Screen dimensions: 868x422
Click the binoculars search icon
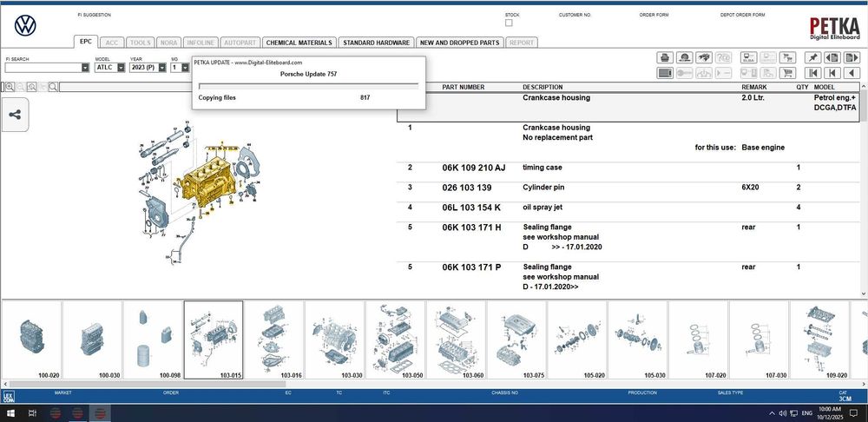(x=704, y=57)
